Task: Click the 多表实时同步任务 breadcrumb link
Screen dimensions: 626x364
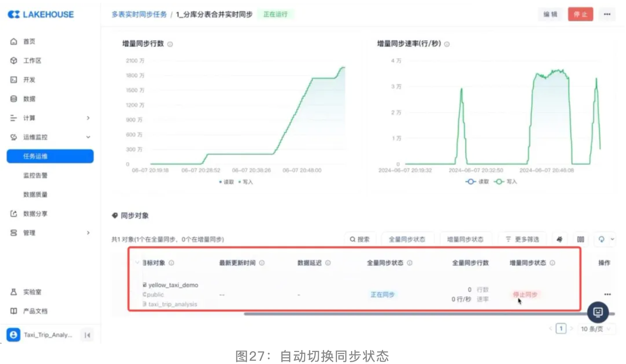Action: pos(139,14)
